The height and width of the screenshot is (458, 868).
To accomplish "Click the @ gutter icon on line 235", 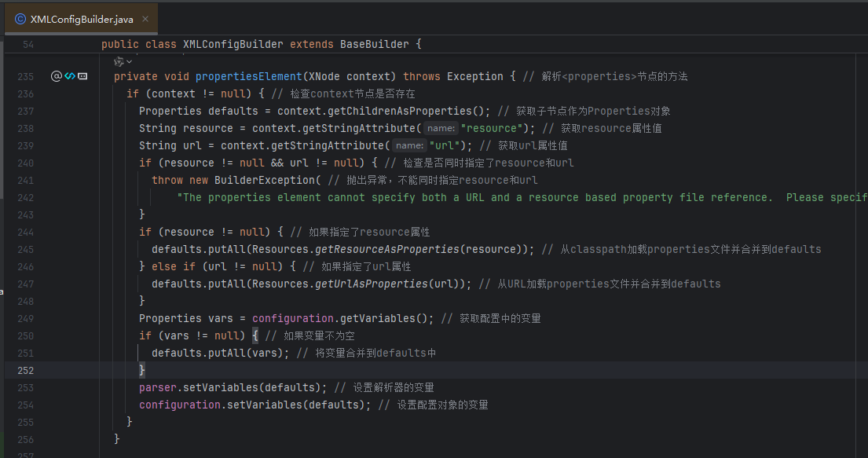I will pyautogui.click(x=56, y=76).
